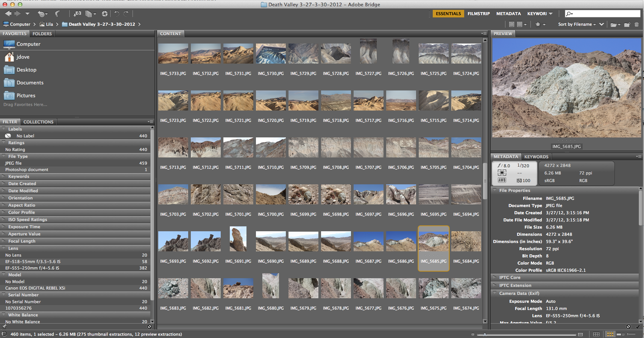Switch to the Filmstrip workspace
The height and width of the screenshot is (338, 644).
click(479, 14)
